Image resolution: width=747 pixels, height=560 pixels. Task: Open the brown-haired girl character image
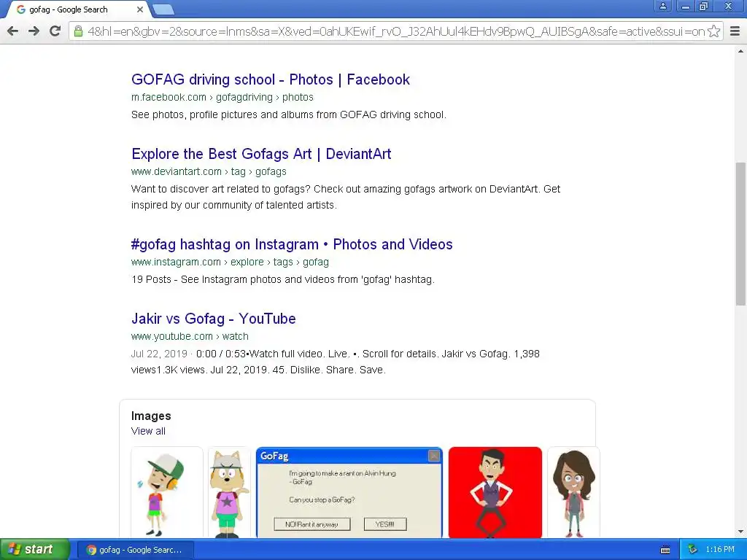coord(573,492)
